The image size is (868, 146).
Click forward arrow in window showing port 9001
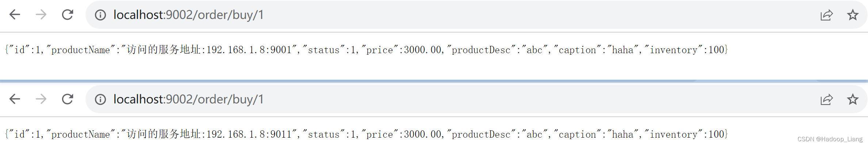click(x=41, y=15)
